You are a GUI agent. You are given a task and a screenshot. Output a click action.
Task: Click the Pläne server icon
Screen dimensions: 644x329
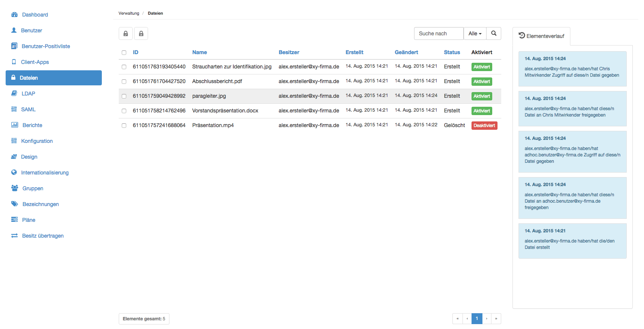click(x=14, y=220)
